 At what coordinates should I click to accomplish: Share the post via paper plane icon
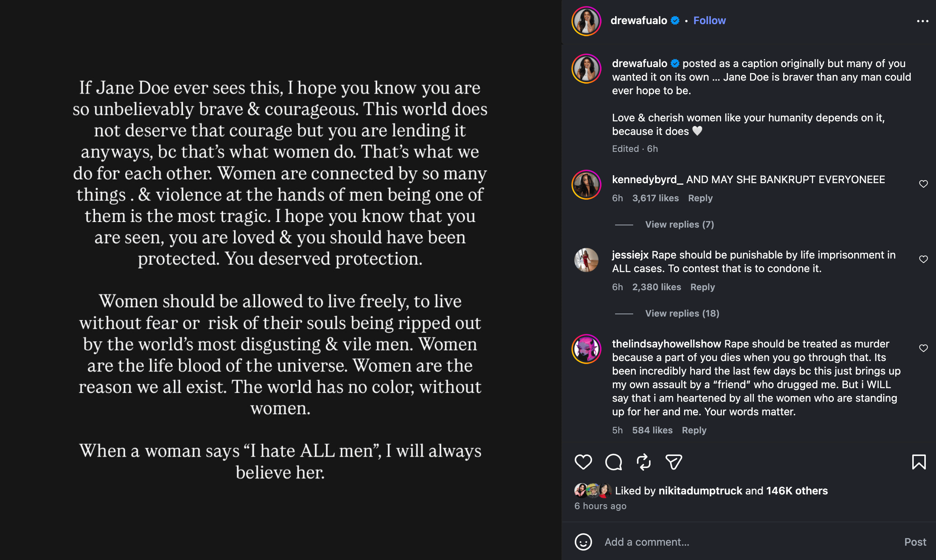(674, 462)
